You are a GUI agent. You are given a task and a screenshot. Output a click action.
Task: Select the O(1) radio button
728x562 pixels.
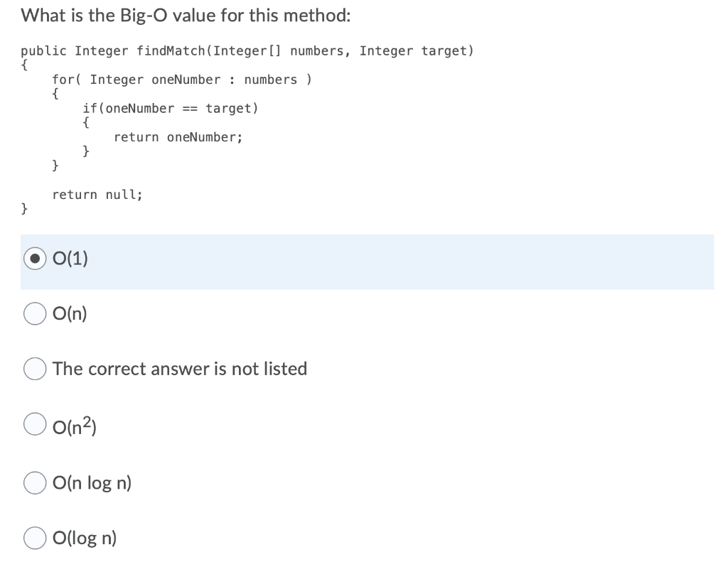(x=34, y=259)
